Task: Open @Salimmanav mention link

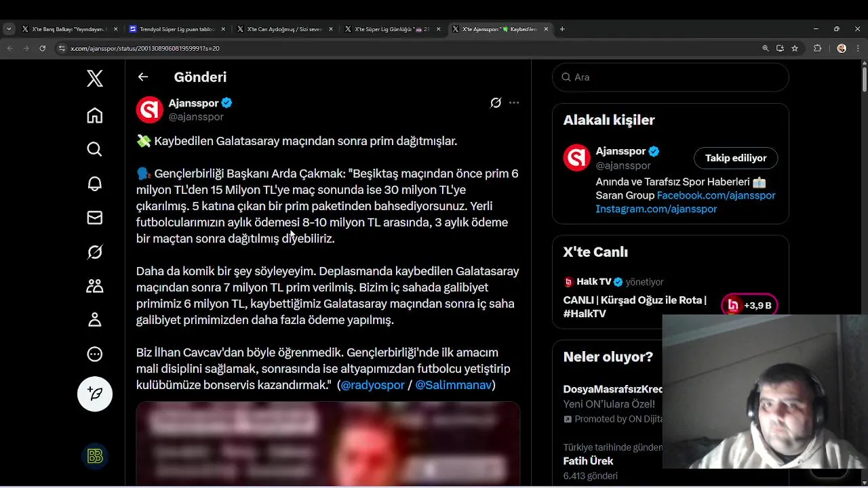Action: 453,385
